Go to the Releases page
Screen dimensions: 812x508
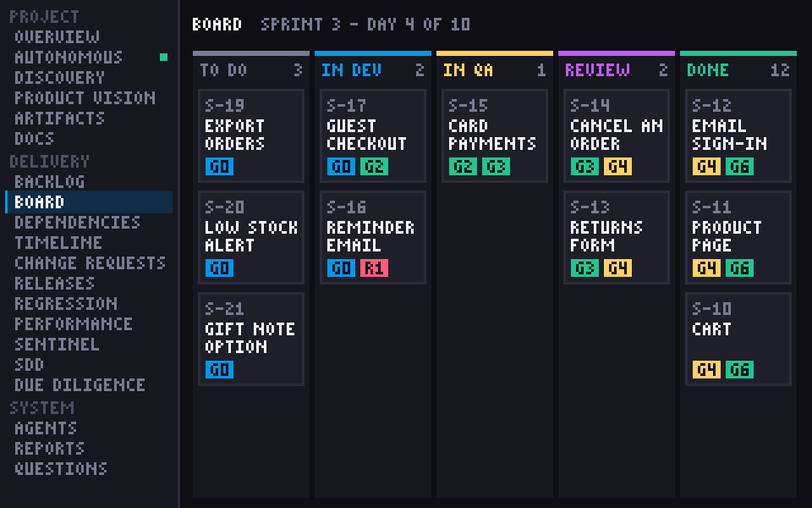54,283
